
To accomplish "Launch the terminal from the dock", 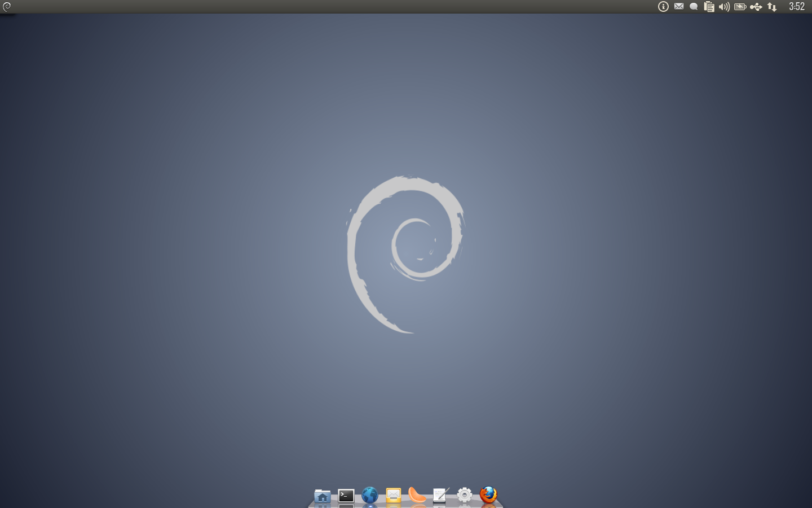I will [x=346, y=496].
